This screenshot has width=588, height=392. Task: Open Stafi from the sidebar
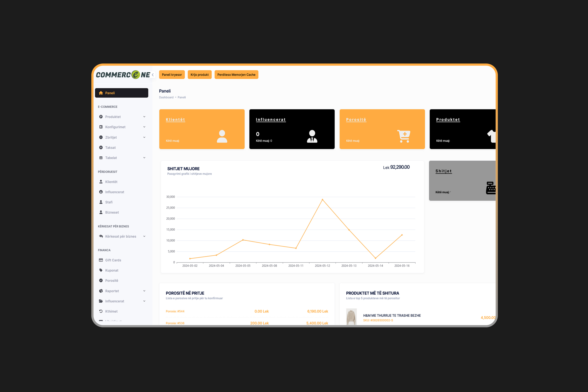109,202
